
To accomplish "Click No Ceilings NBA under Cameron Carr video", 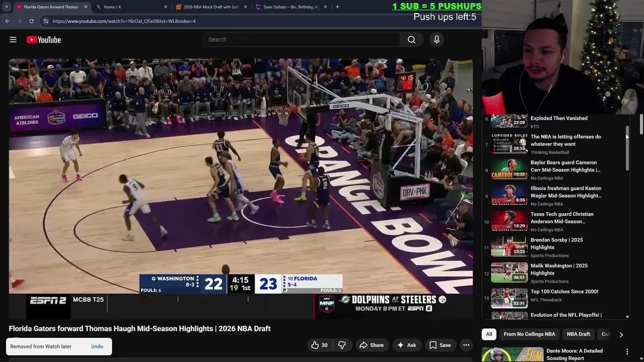I will 546,178.
